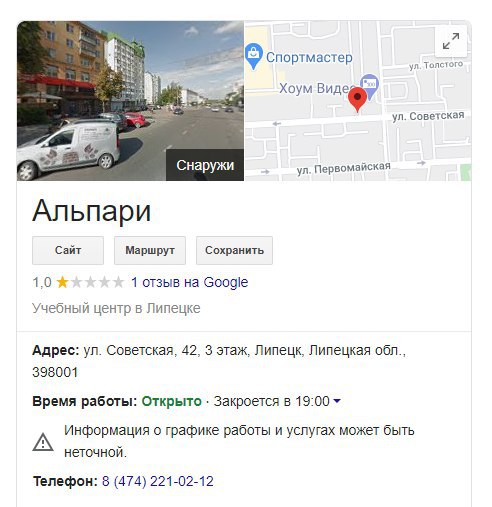Screen dimensions: 492x507
Task: Click the map near ул. Советская label
Action: (x=428, y=116)
